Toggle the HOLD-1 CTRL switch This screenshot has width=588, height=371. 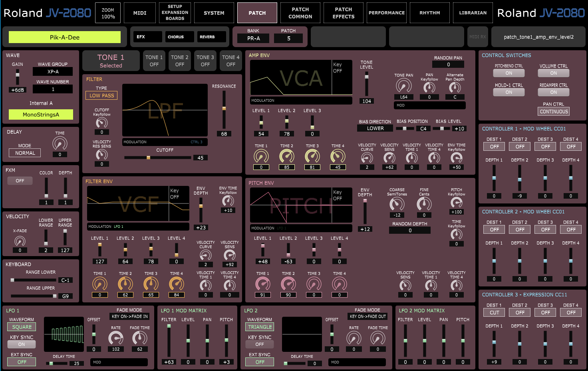point(509,92)
